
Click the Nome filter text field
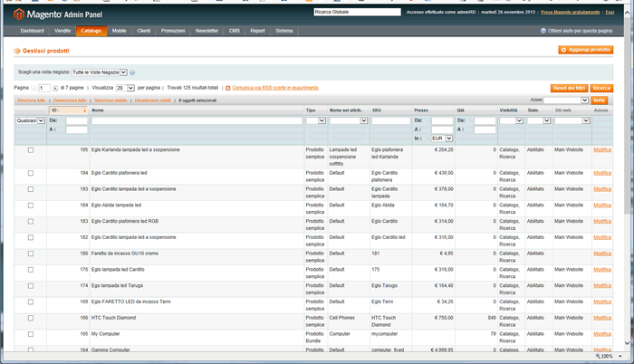point(197,121)
